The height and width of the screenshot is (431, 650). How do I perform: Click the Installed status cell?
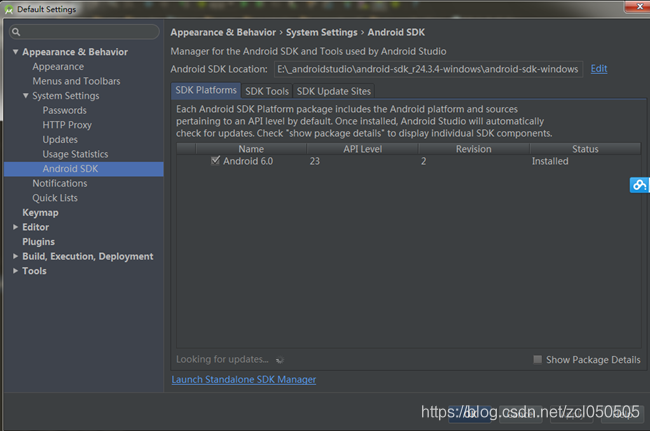tap(550, 161)
